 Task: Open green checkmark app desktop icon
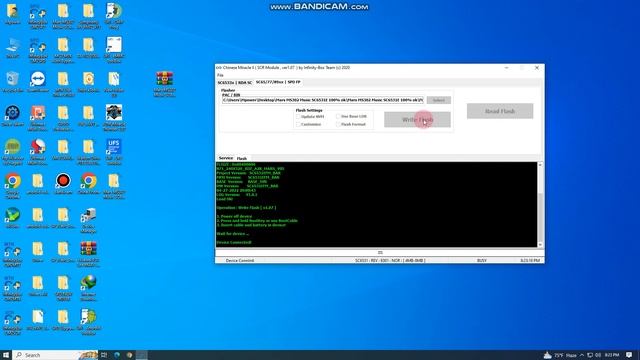[x=13, y=218]
